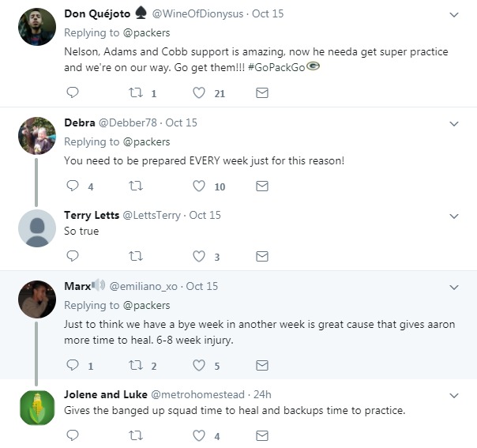Like Marx's bye week tweet
477x448 pixels.
pos(199,366)
